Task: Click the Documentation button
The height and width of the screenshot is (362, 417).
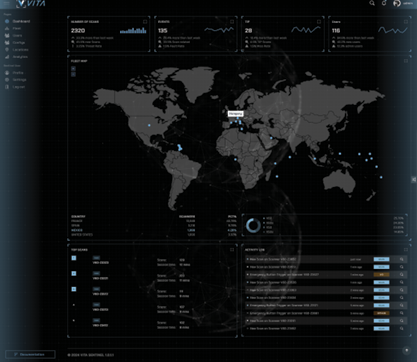Action: (x=30, y=354)
